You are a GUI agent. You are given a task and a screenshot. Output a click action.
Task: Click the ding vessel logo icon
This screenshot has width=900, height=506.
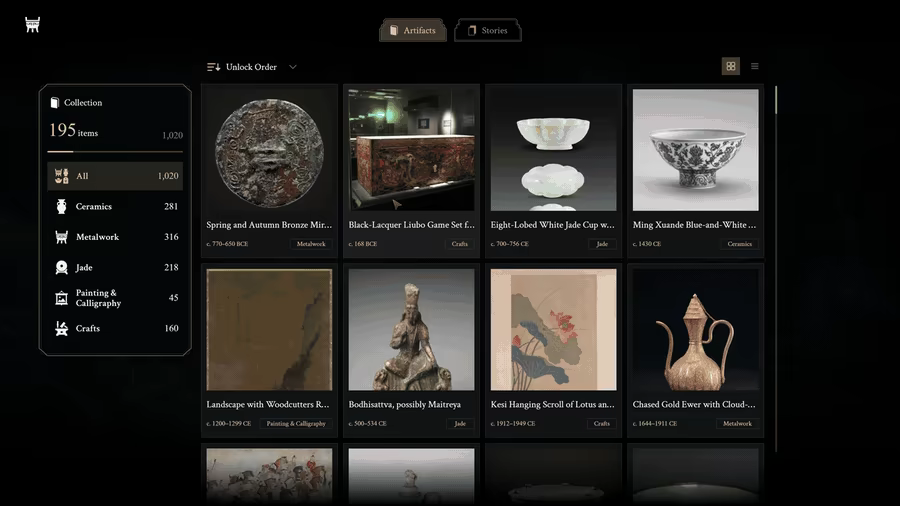[33, 25]
